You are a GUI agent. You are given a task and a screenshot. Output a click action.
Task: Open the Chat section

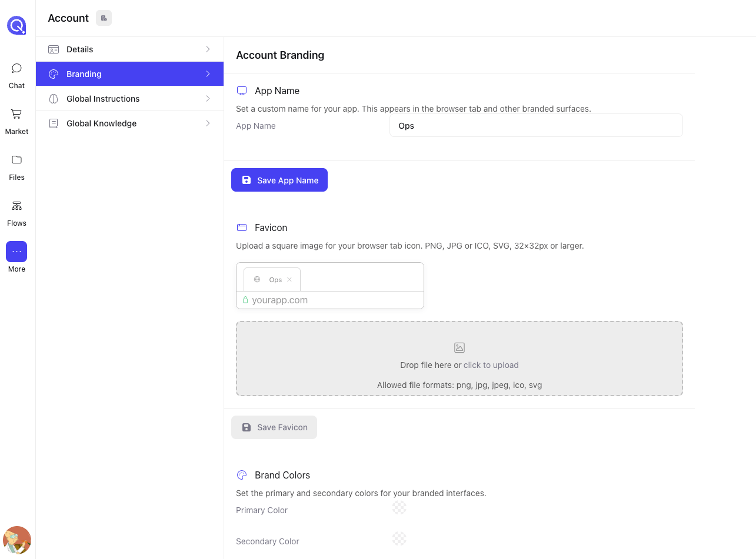[x=16, y=76]
